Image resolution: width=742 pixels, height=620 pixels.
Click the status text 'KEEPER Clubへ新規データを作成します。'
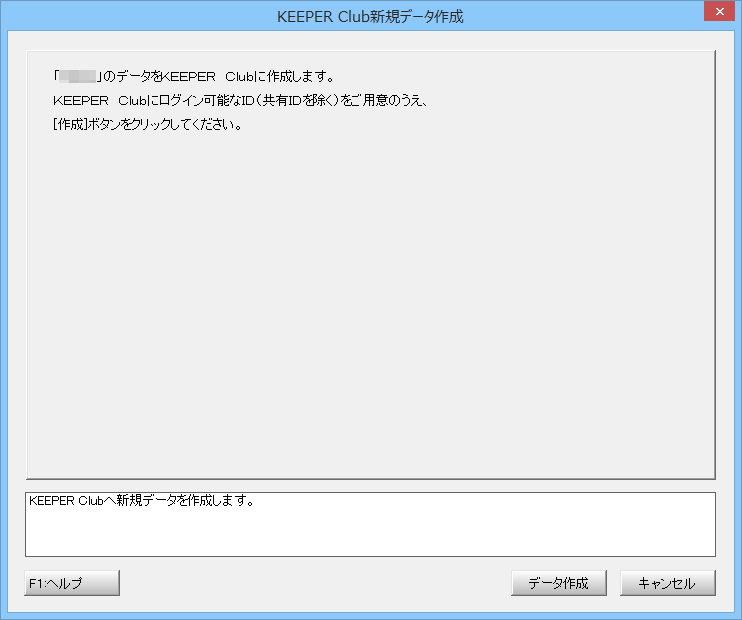click(141, 501)
